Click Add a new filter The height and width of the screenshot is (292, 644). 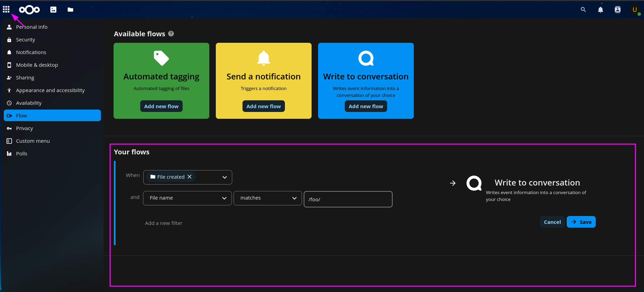163,223
